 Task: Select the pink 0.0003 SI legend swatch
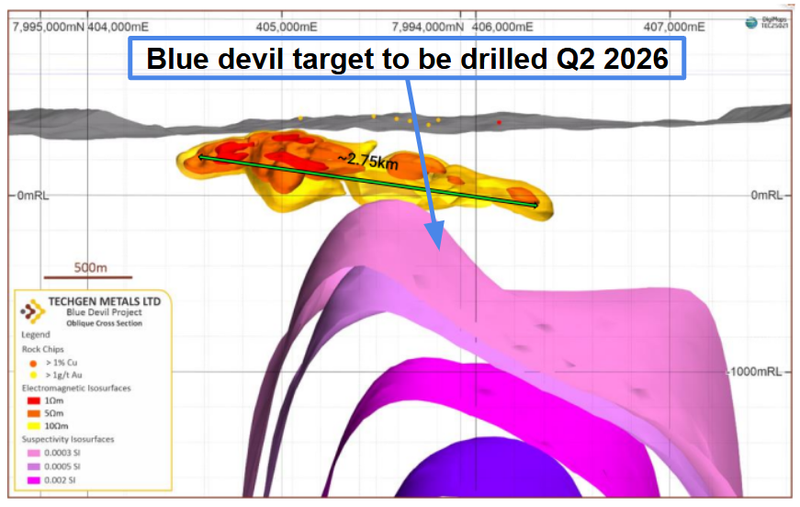pos(34,452)
